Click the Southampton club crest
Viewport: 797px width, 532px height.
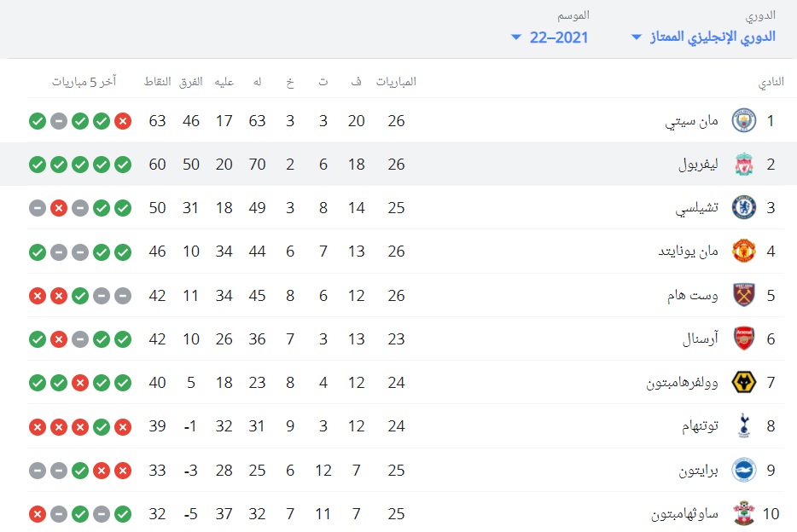point(743,514)
